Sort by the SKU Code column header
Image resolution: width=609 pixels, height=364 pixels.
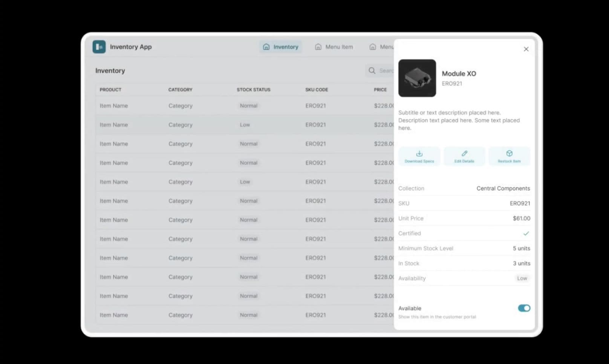[x=317, y=90]
